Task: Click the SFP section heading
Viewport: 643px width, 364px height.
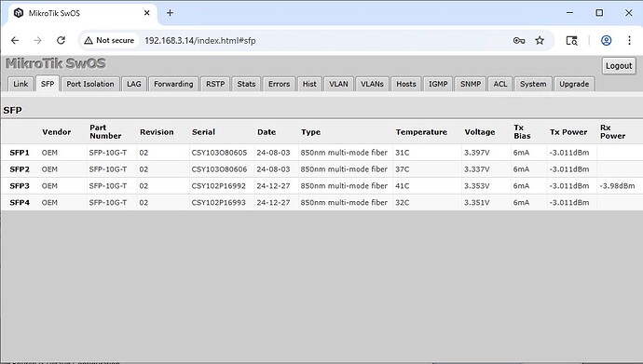Action: [x=13, y=111]
